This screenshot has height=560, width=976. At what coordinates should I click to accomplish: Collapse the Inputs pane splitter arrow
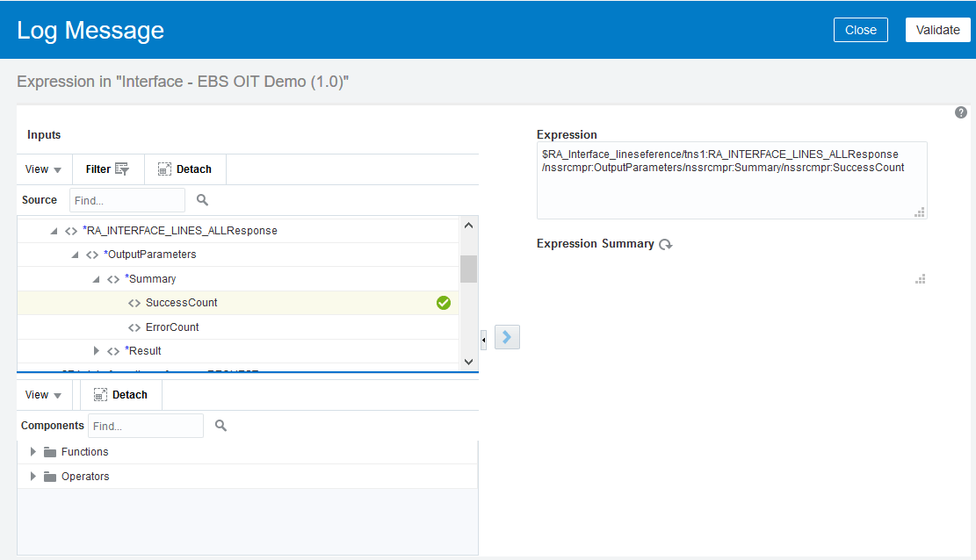coord(484,341)
